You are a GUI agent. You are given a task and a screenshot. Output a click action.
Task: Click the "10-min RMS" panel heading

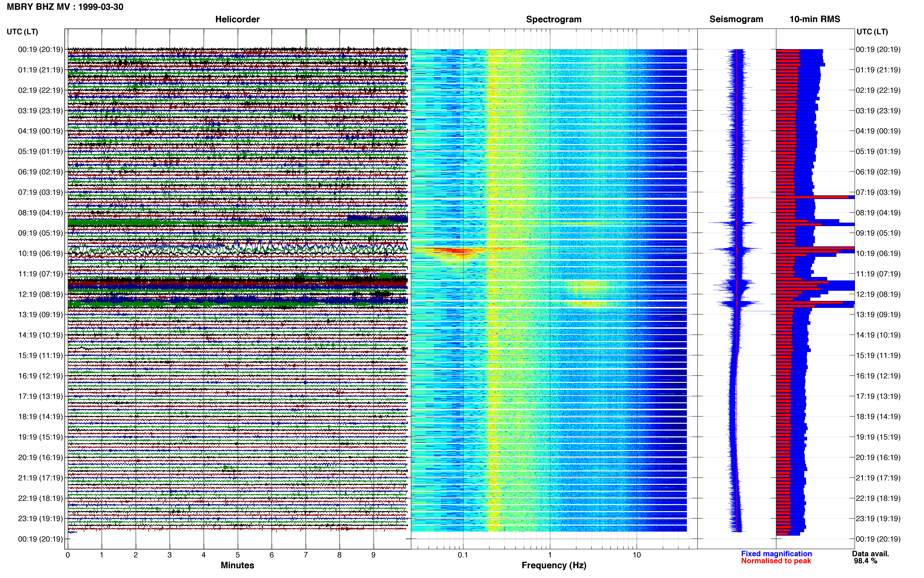815,19
